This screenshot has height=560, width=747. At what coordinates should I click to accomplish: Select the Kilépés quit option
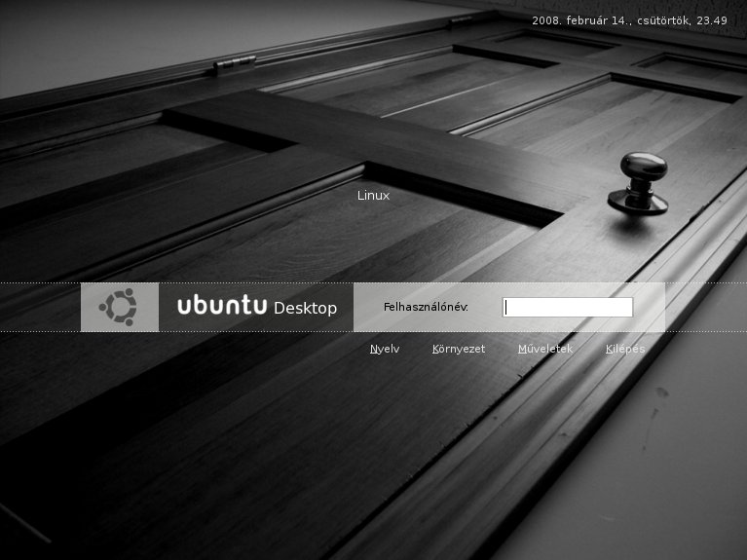[625, 349]
